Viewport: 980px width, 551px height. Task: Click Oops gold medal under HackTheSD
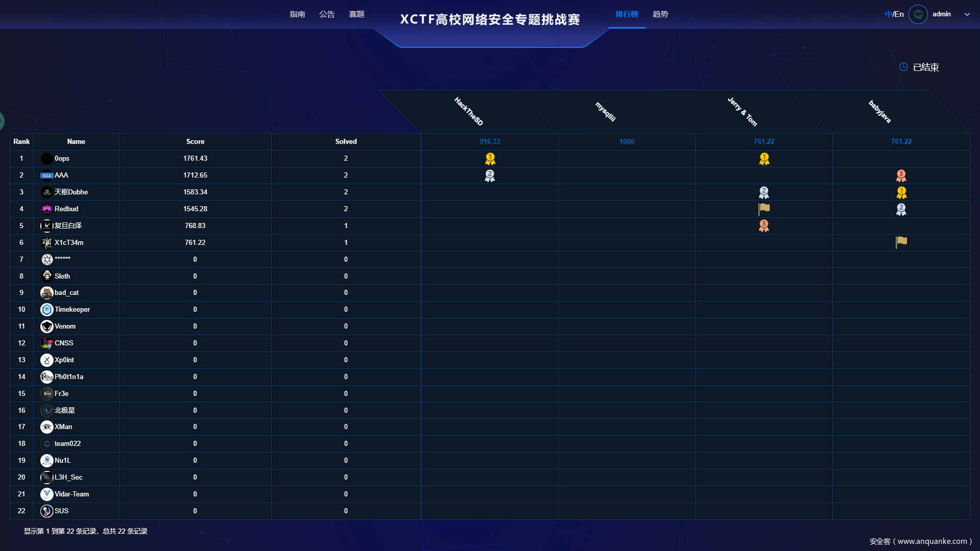click(x=490, y=159)
